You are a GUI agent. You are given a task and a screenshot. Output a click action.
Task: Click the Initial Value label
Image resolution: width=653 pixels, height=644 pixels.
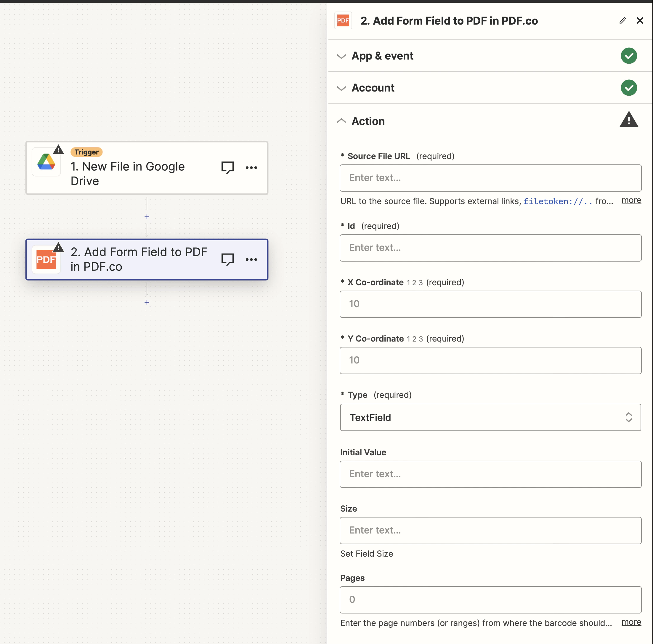(363, 452)
